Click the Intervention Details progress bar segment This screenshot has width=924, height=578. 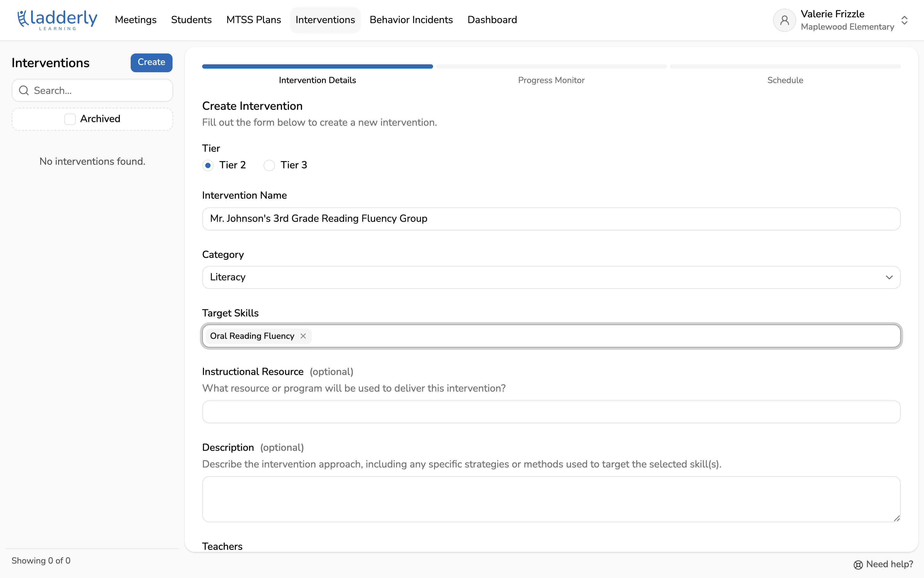point(317,66)
